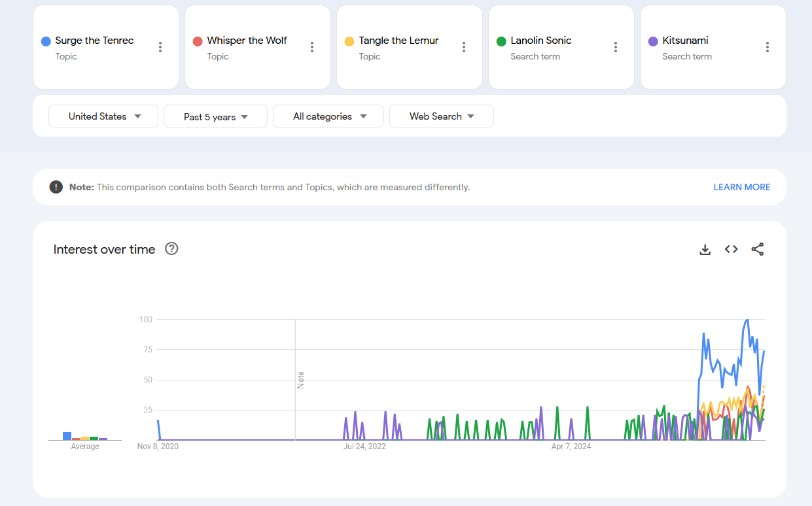Open more options for Surge the Tenrec
The width and height of the screenshot is (812, 506).
tap(160, 47)
